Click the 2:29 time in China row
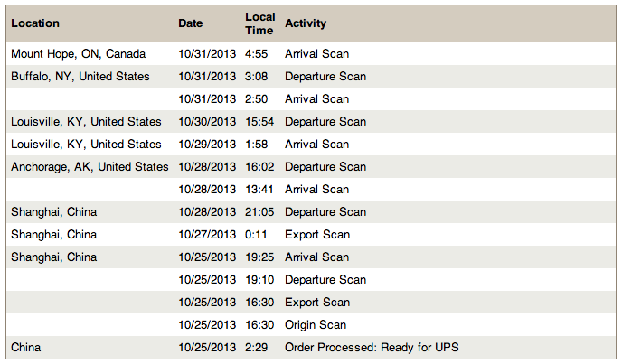 pos(257,348)
